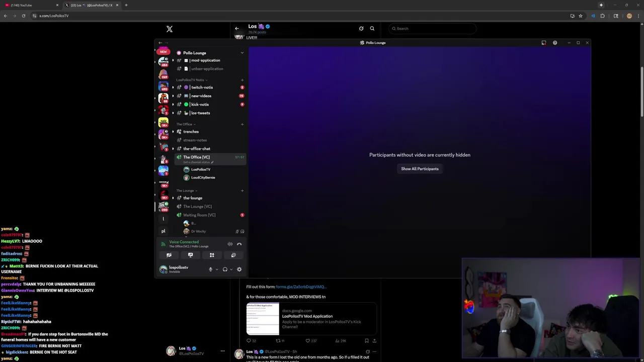The height and width of the screenshot is (362, 644).
Task: Create a channel in The Lounge category
Action: [x=242, y=191]
